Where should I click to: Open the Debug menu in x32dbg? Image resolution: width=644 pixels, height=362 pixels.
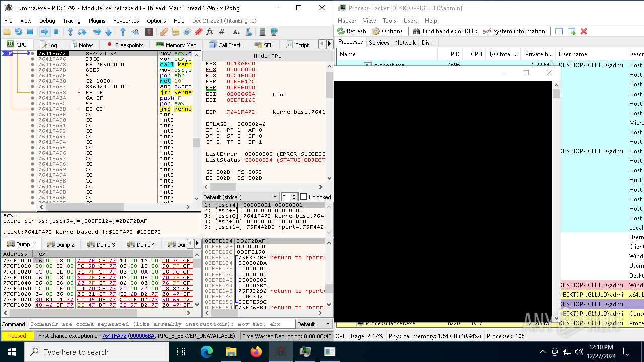coord(47,21)
